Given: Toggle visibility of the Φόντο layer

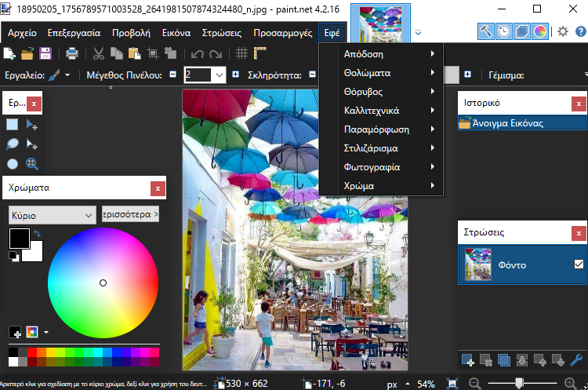Looking at the screenshot, I should pyautogui.click(x=579, y=264).
